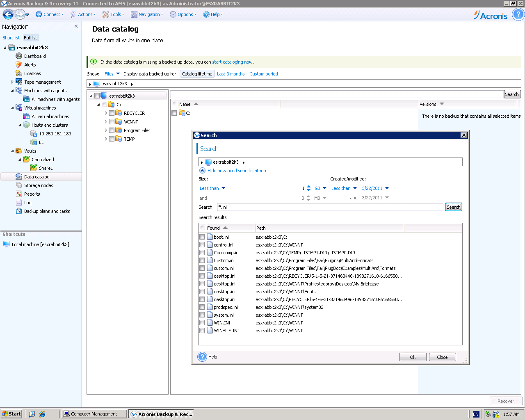Check the control.ini result checkbox

pyautogui.click(x=202, y=245)
